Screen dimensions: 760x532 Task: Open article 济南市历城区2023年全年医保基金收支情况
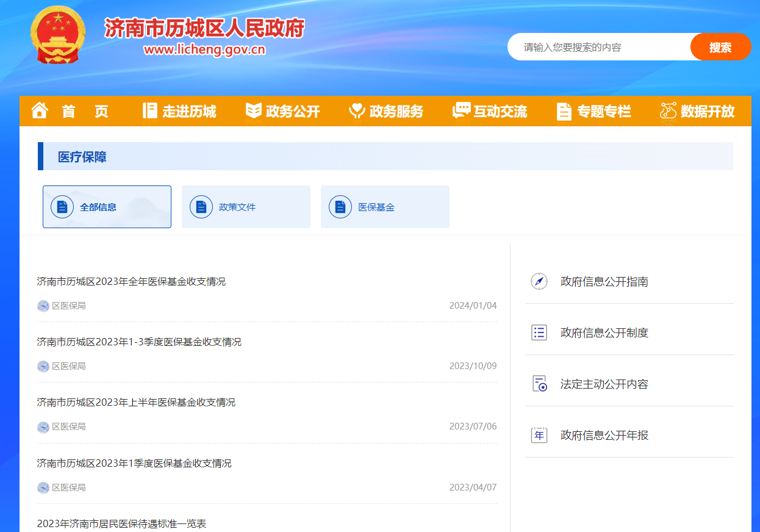131,281
